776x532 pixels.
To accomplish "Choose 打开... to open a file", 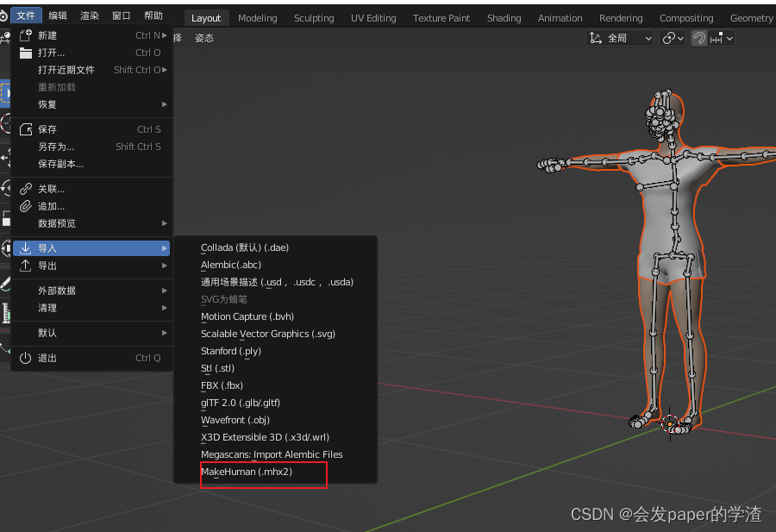I will tap(92, 53).
